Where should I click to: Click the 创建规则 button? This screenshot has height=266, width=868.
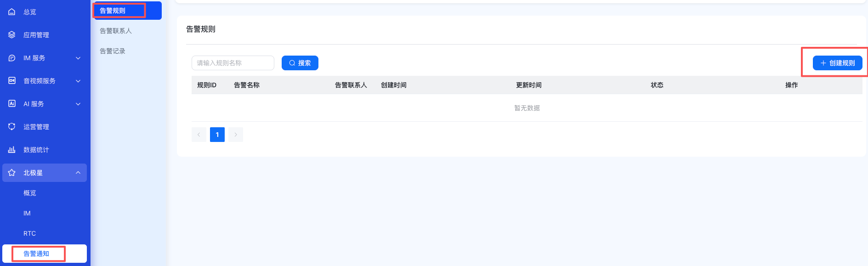pos(837,63)
